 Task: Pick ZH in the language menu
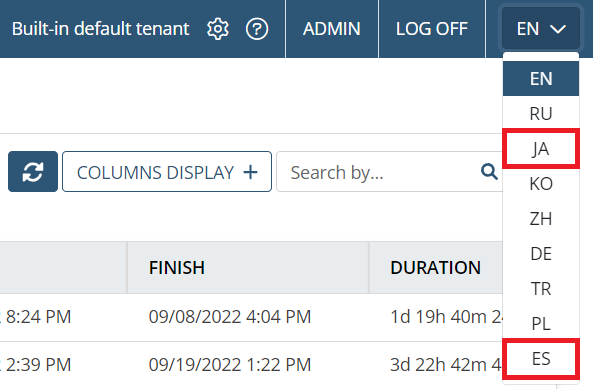tap(541, 219)
